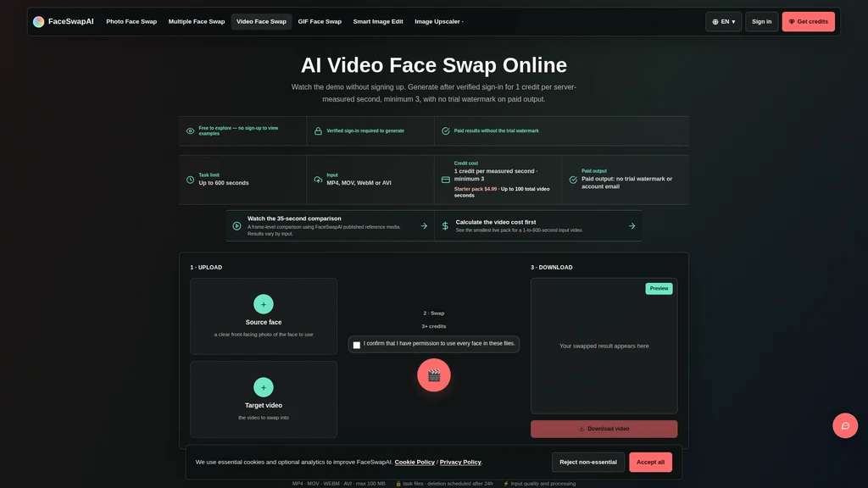Click the Source face label
Image resolution: width=868 pixels, height=488 pixels.
(264, 322)
